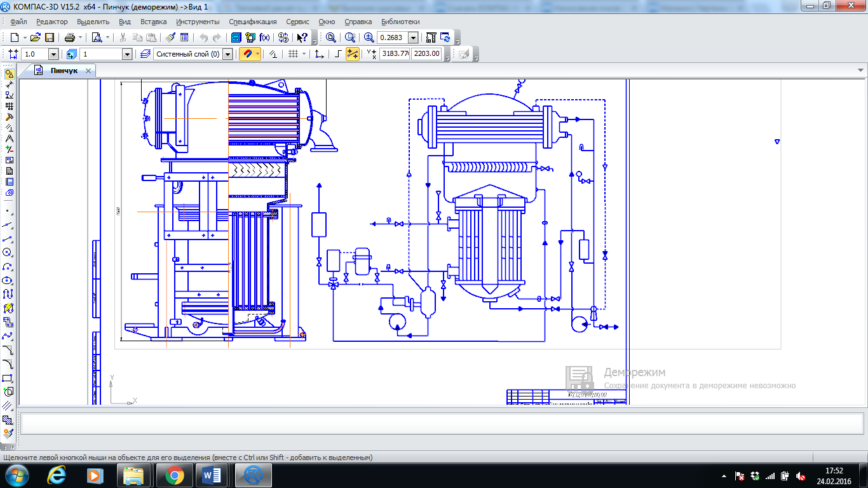Click the Zoom In plus magnifier icon
Image resolution: width=868 pixels, height=488 pixels.
point(369,37)
